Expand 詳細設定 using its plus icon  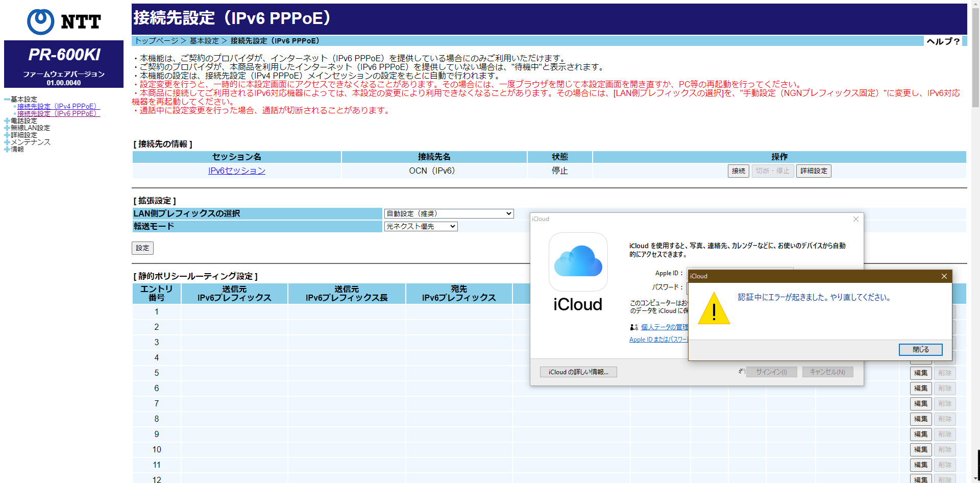click(7, 135)
